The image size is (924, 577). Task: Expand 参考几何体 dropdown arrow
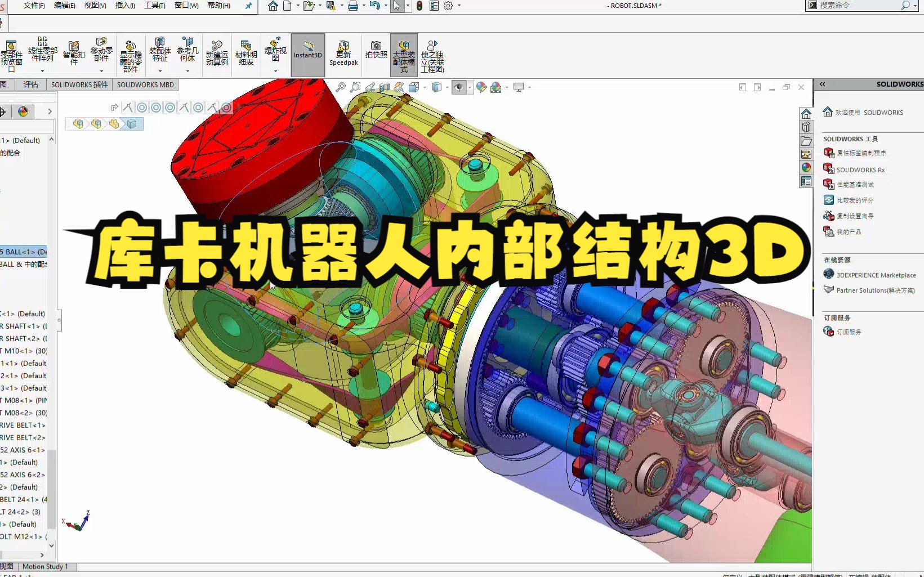click(188, 71)
